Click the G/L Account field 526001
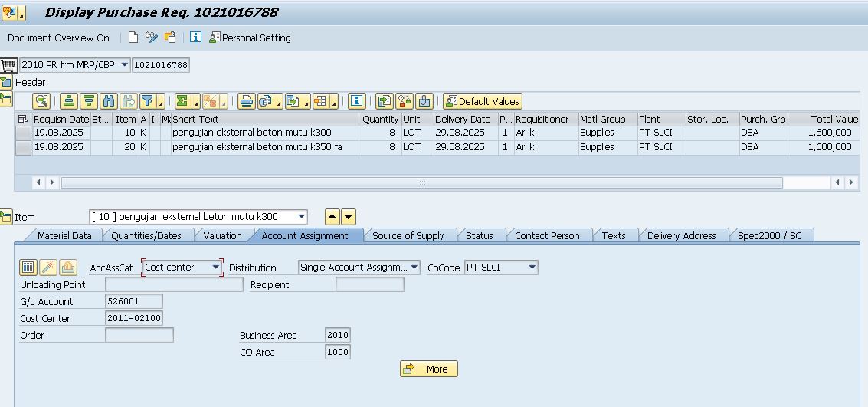This screenshot has height=407, width=868. point(134,301)
